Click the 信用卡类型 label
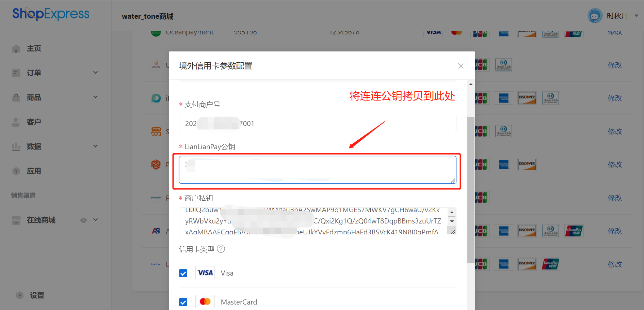This screenshot has height=310, width=644. click(x=197, y=249)
